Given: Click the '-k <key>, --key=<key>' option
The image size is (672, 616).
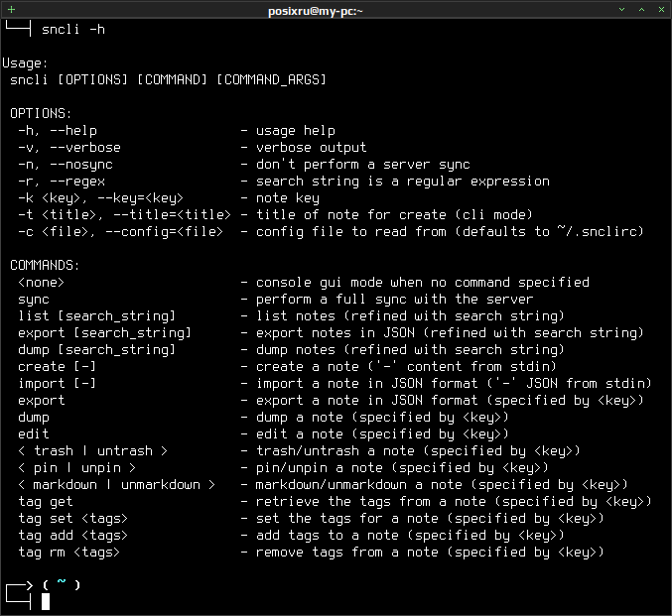Looking at the screenshot, I should (x=100, y=198).
